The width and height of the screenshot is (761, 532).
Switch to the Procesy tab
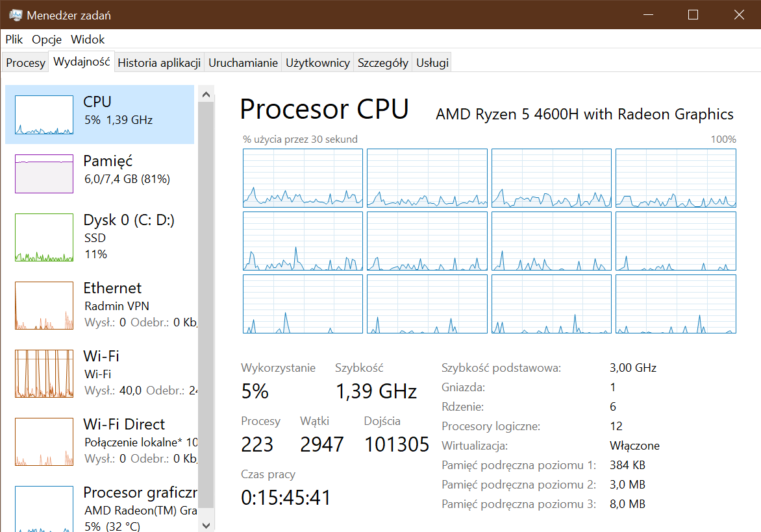[26, 62]
